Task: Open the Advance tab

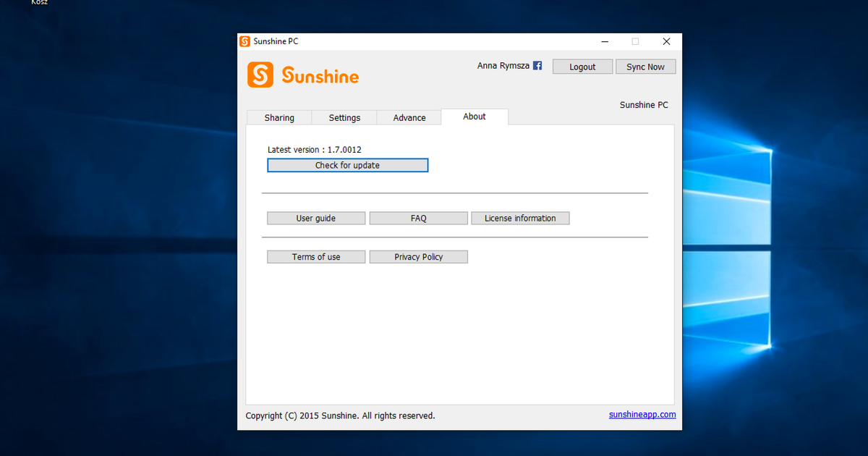Action: pyautogui.click(x=409, y=117)
